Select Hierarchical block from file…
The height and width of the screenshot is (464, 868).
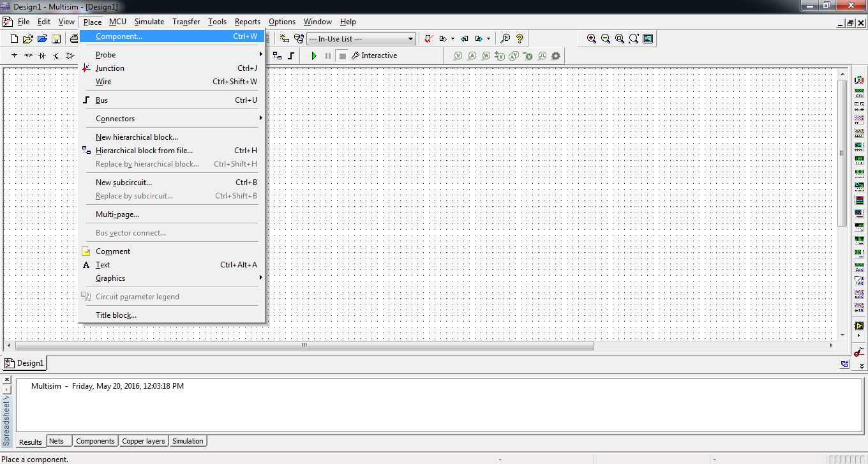click(x=172, y=151)
